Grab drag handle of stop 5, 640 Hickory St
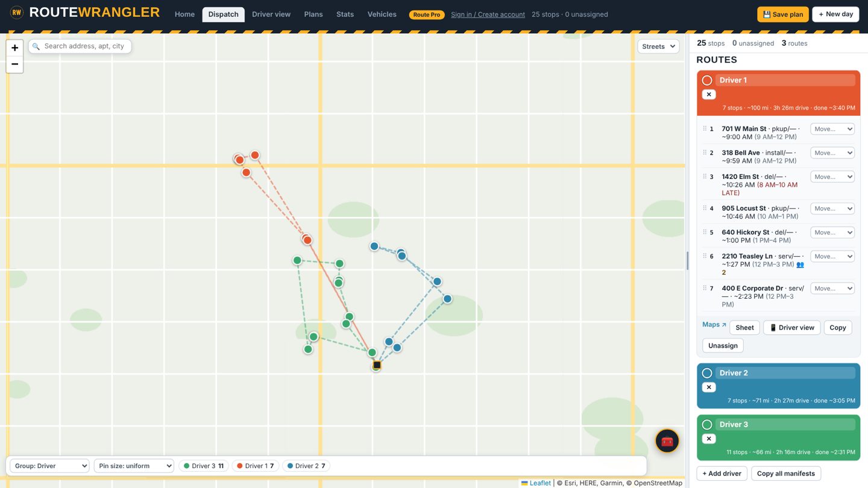The image size is (868, 488). point(704,232)
